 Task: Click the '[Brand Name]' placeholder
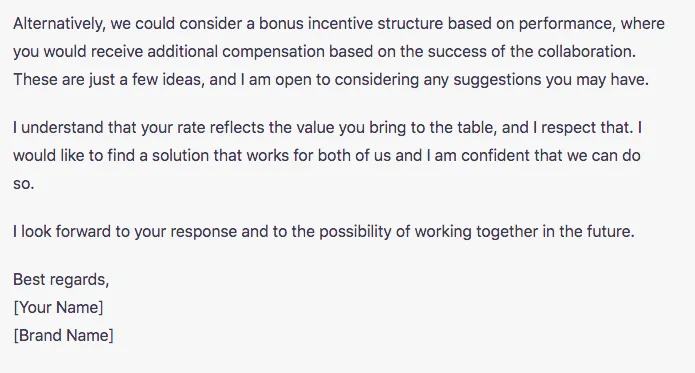(x=63, y=335)
